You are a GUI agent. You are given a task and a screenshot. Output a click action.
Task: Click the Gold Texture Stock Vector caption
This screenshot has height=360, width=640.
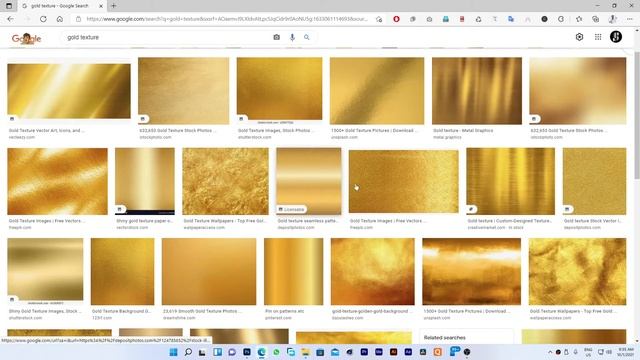pos(592,221)
